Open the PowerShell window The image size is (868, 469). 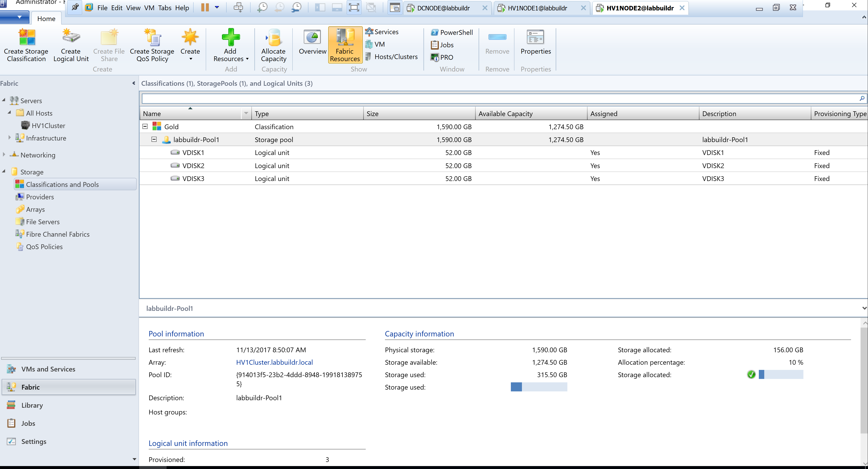[x=452, y=32]
